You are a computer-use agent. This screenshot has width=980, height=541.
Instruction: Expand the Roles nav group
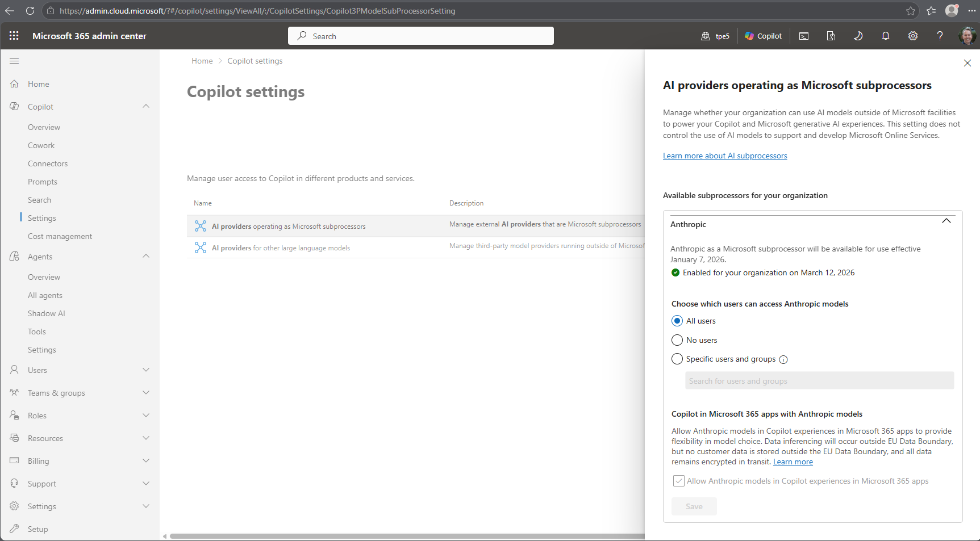pyautogui.click(x=146, y=416)
